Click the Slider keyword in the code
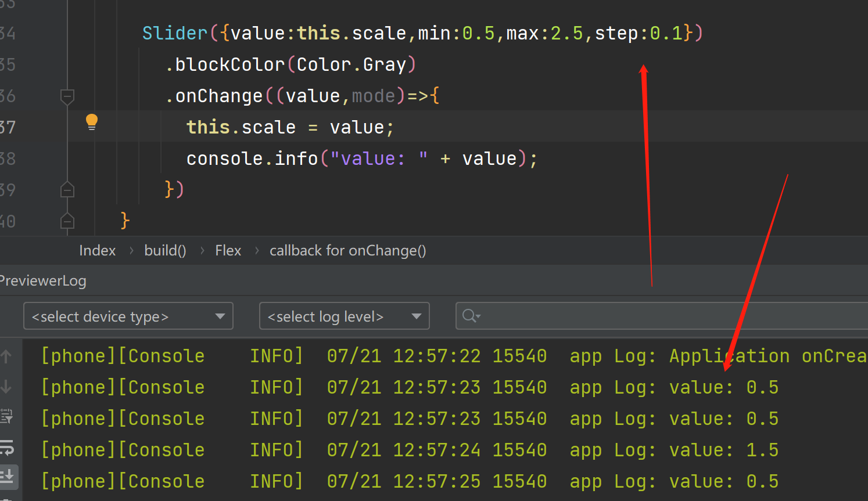Viewport: 868px width, 501px height. 175,33
